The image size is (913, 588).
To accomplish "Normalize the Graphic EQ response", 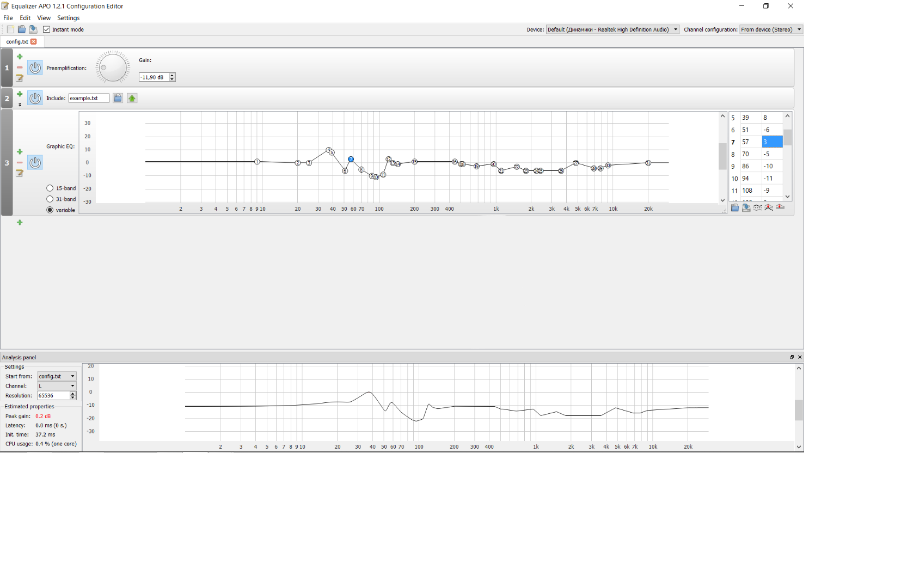I will [x=769, y=207].
